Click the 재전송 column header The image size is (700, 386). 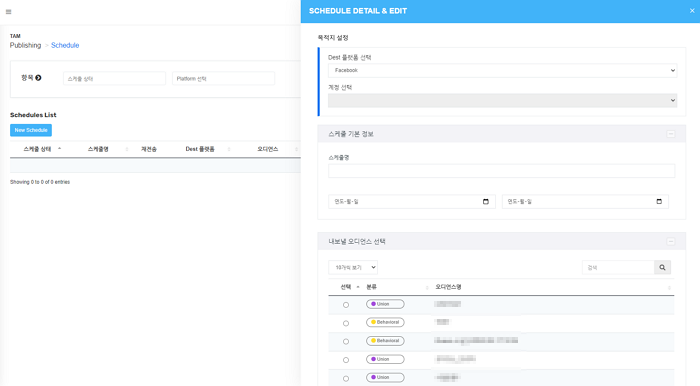149,149
